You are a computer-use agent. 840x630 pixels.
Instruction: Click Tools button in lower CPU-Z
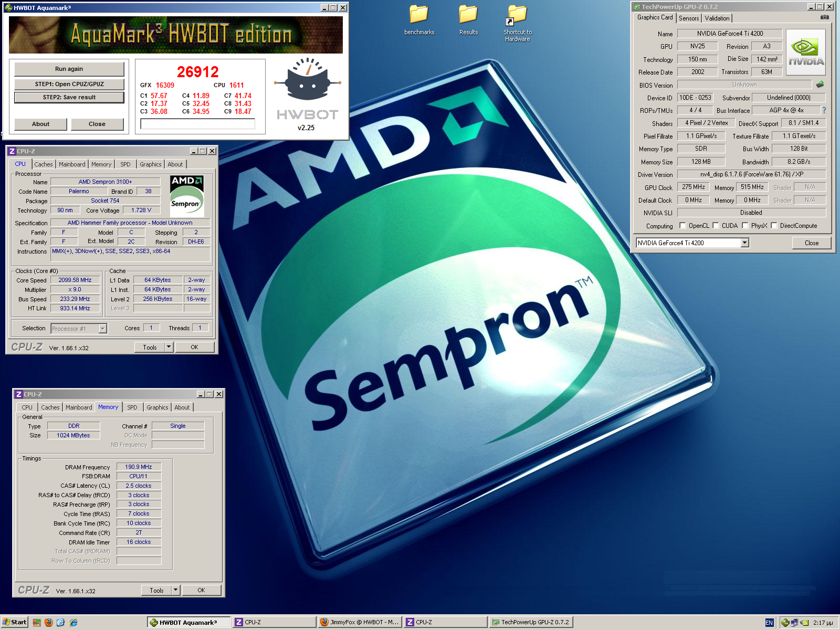[x=156, y=590]
